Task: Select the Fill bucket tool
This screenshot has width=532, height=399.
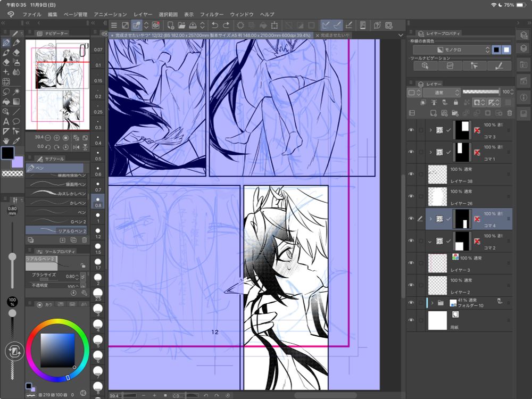Action: click(6, 102)
